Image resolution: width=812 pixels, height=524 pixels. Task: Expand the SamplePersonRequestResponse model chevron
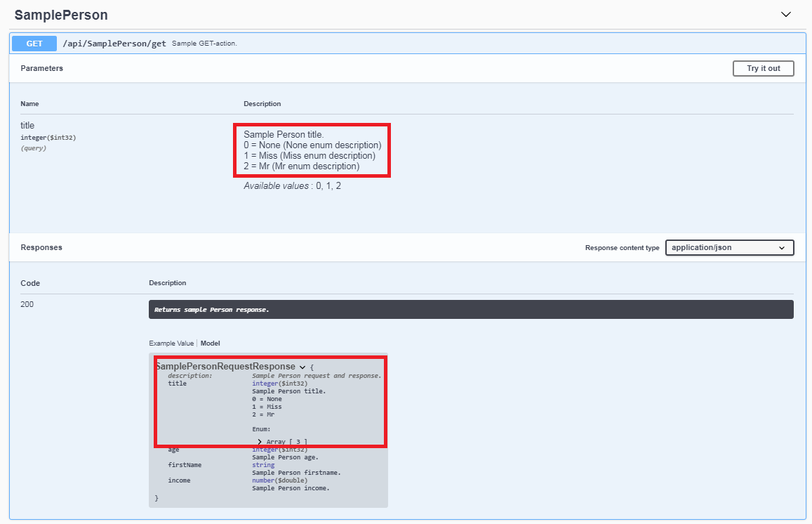[x=302, y=366]
